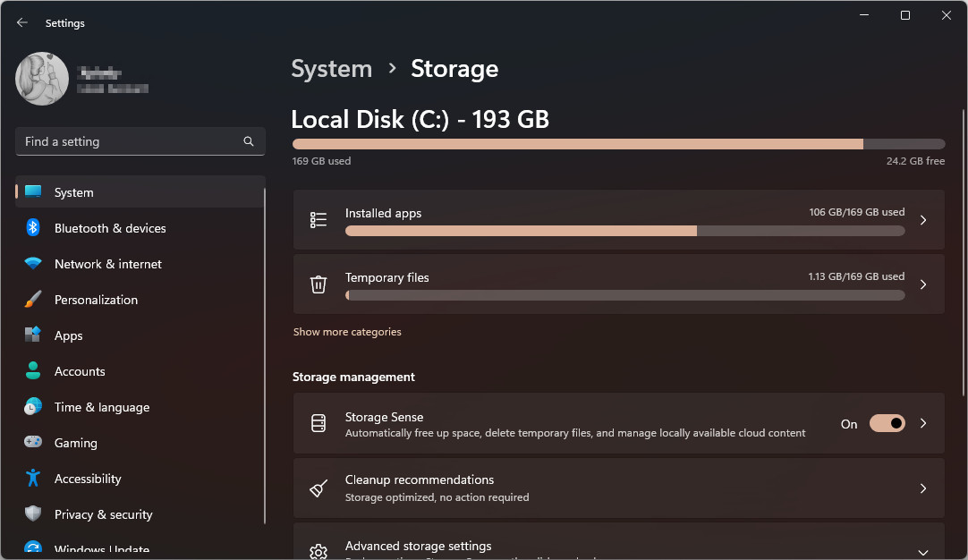968x560 pixels.
Task: Turn off the Storage Sense toggle
Action: [887, 424]
